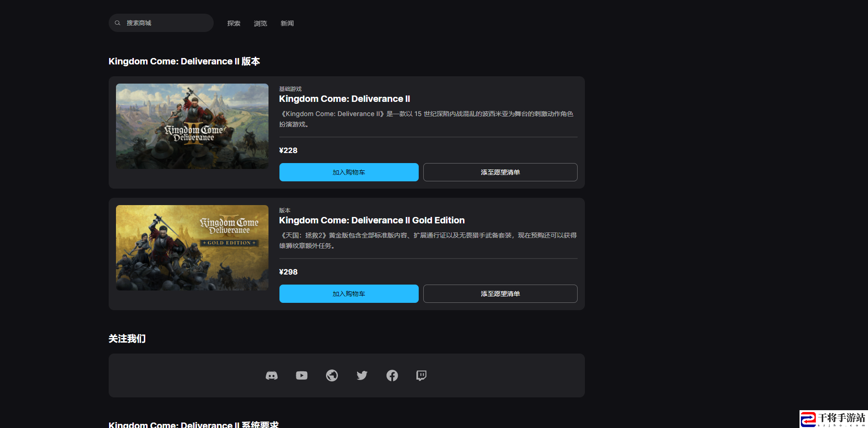Viewport: 868px width, 428px height.
Task: Click the Gold Edition description paragraph
Action: coord(428,240)
